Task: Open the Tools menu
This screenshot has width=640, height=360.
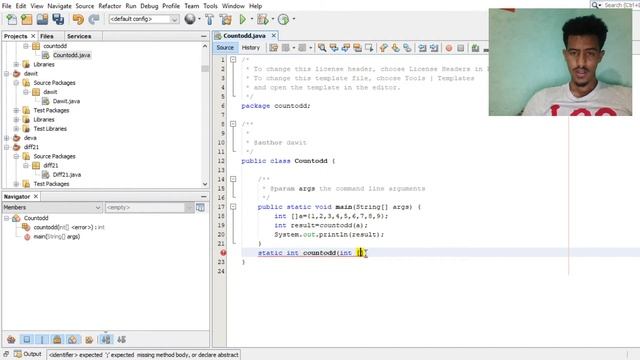Action: pyautogui.click(x=210, y=6)
